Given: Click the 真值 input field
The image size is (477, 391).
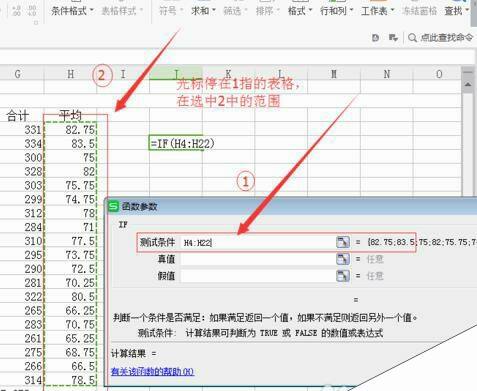Looking at the screenshot, I should tap(258, 259).
